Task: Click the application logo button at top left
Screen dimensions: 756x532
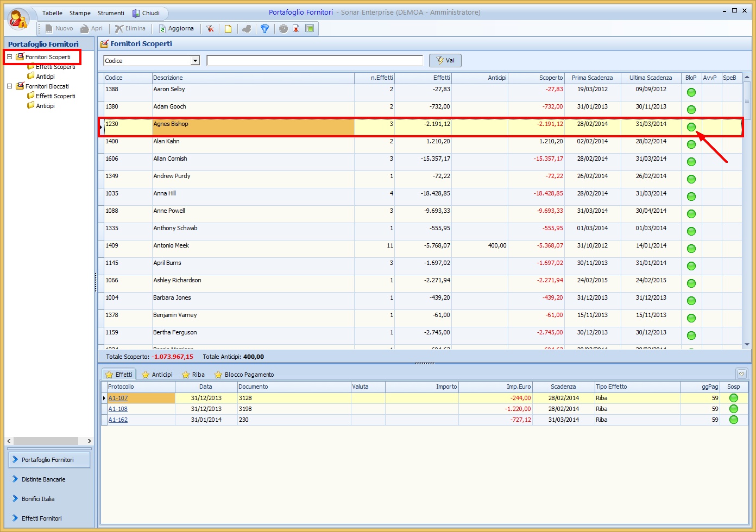Action: click(19, 19)
